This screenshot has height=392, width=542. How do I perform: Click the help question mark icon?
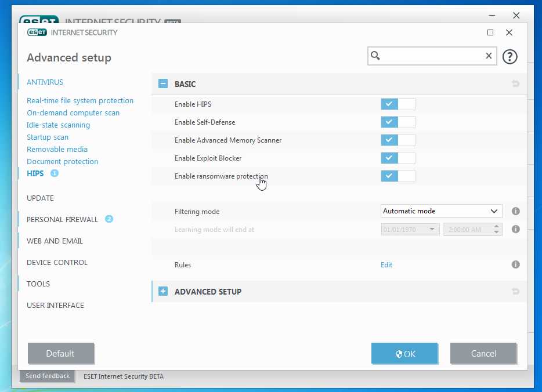[510, 57]
